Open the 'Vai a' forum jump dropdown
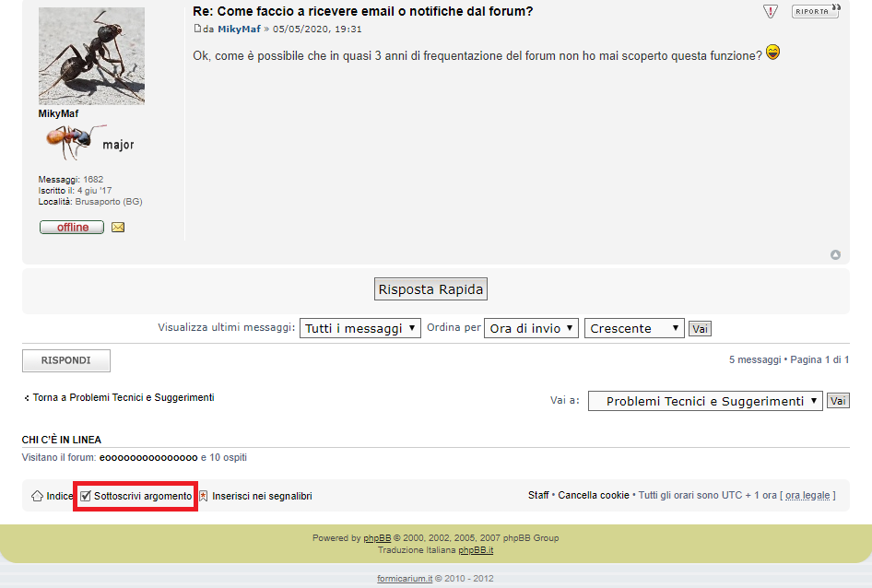The height and width of the screenshot is (588, 872). tap(704, 401)
